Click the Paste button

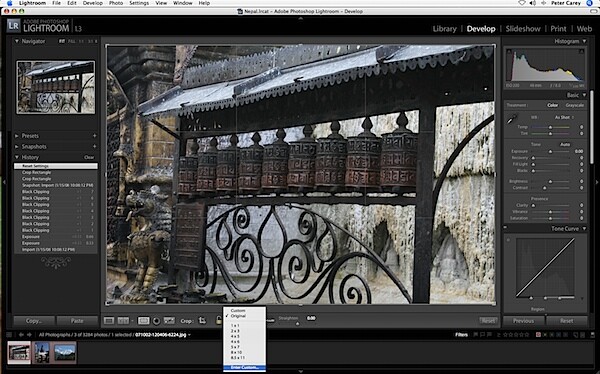tap(77, 321)
